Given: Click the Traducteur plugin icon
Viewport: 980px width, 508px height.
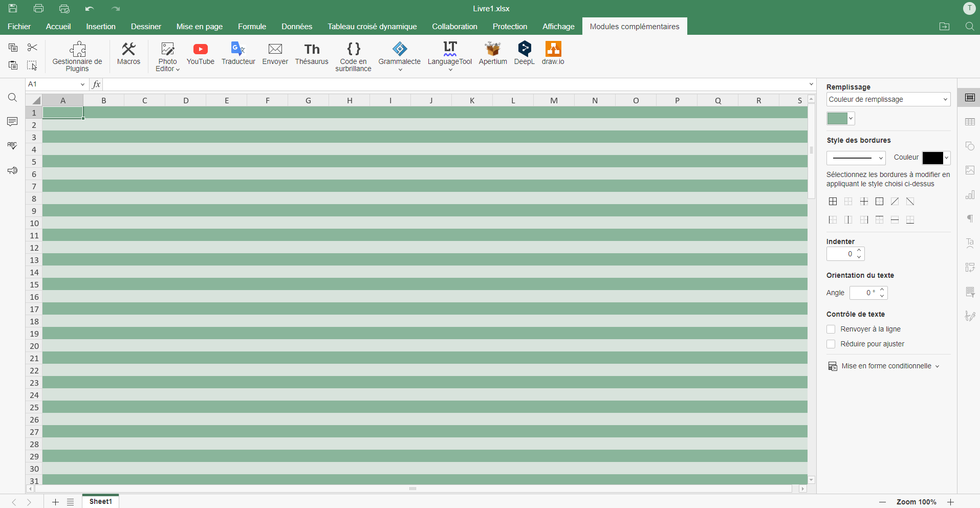Looking at the screenshot, I should pyautogui.click(x=238, y=54).
